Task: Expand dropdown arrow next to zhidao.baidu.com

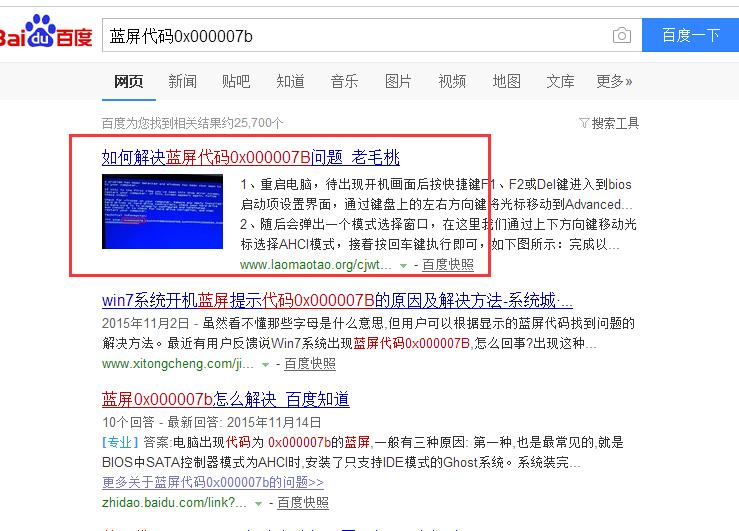Action: coord(258,504)
